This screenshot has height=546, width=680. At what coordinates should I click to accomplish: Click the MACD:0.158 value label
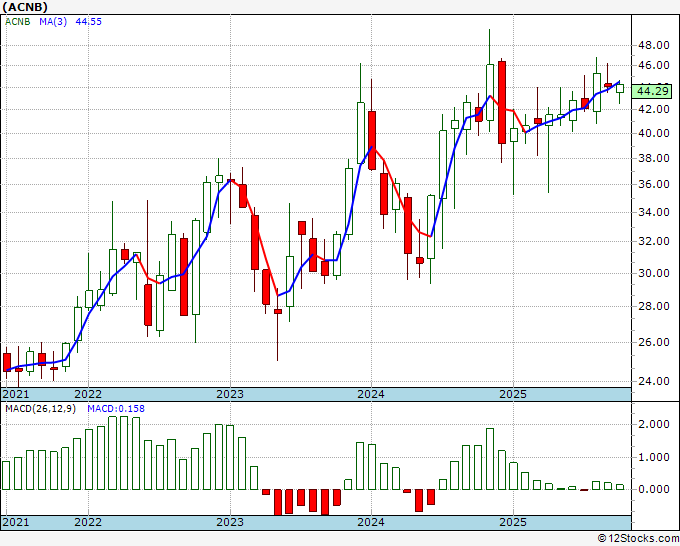116,409
